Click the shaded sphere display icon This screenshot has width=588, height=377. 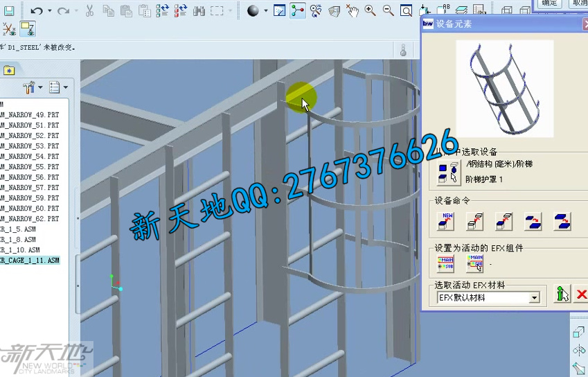253,10
